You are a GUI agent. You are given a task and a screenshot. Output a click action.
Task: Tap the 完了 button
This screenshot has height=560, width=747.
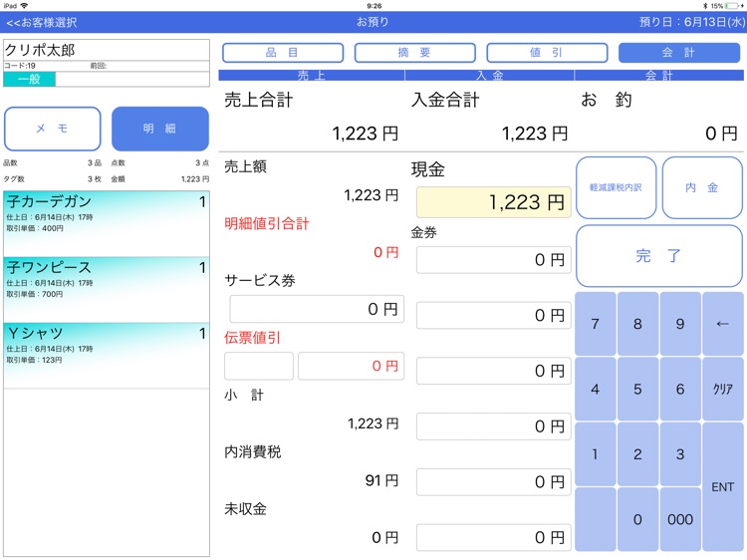pyautogui.click(x=659, y=256)
